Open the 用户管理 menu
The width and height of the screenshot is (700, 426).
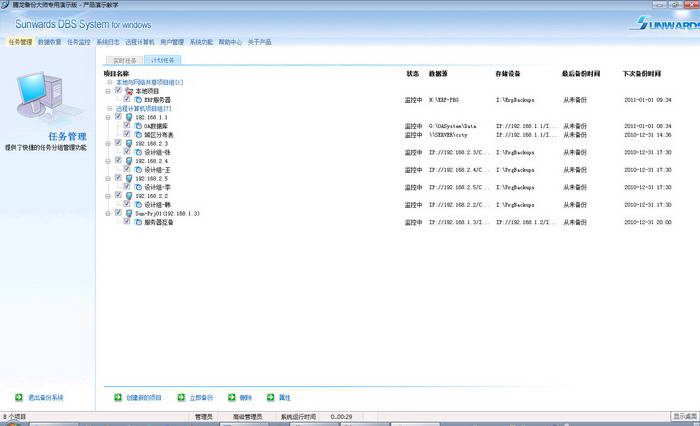click(172, 42)
